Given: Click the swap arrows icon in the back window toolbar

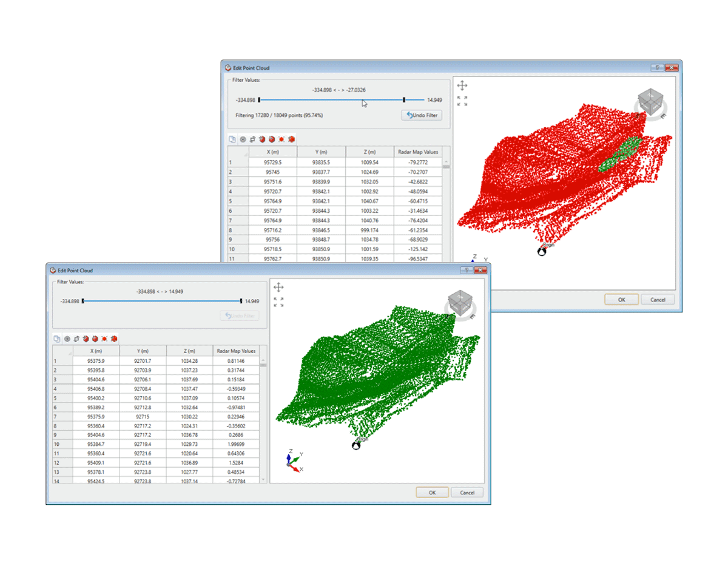Looking at the screenshot, I should tap(252, 139).
